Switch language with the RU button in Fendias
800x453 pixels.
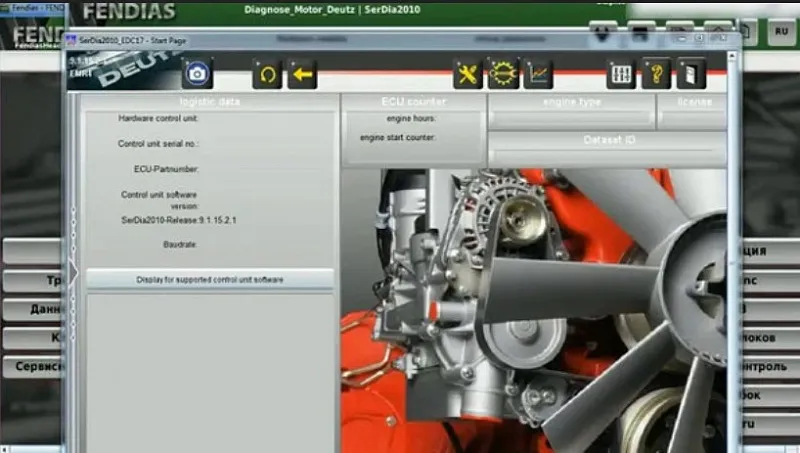pyautogui.click(x=781, y=32)
